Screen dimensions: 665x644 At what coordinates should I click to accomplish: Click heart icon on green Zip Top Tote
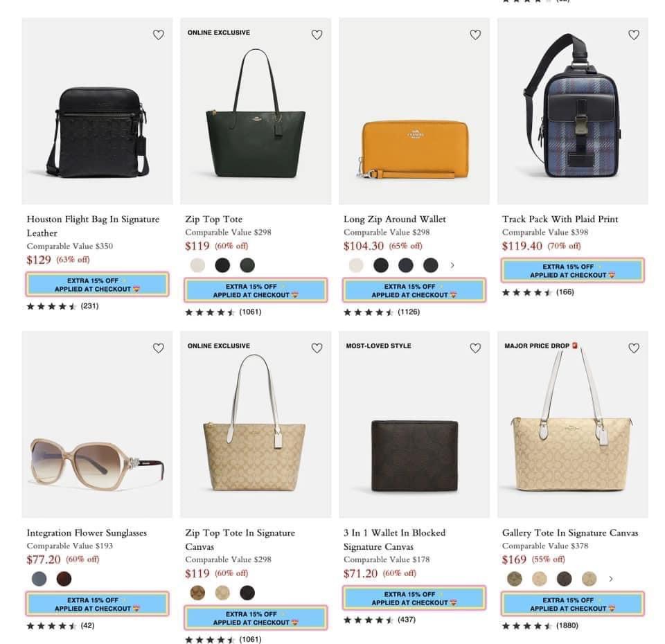point(317,35)
